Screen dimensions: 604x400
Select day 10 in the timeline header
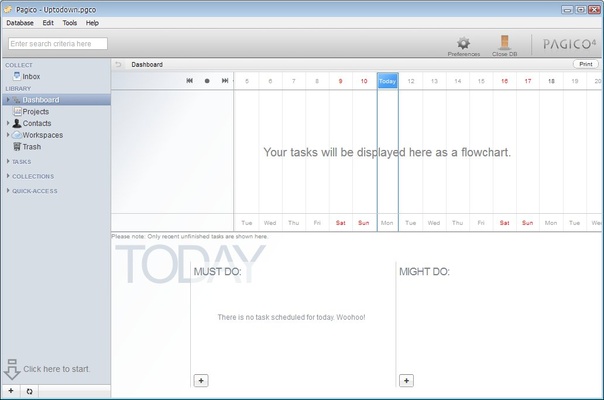click(364, 81)
